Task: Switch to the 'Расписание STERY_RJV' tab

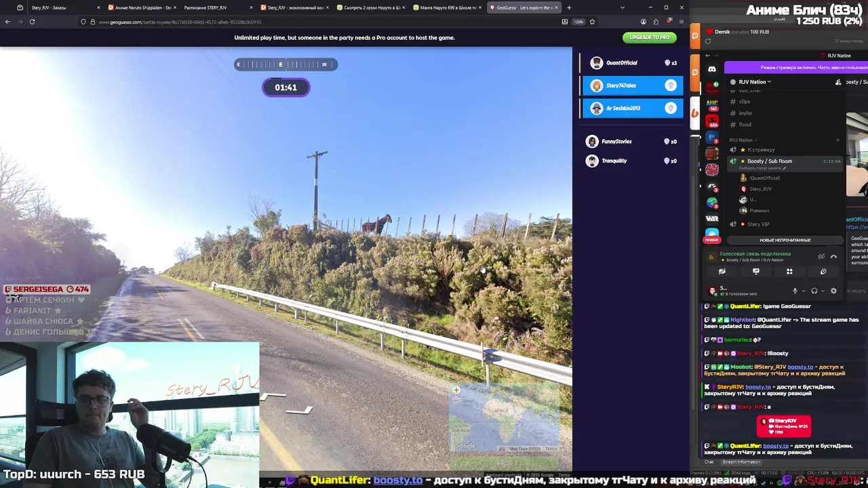Action: (217, 7)
